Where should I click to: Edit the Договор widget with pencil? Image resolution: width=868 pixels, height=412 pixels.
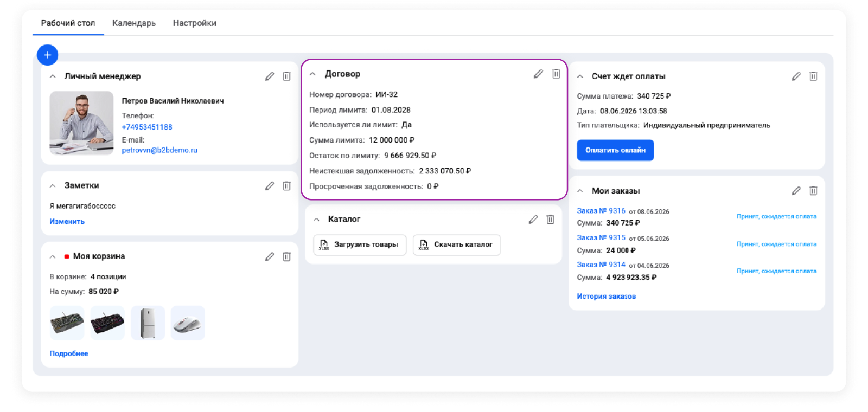[x=538, y=74]
